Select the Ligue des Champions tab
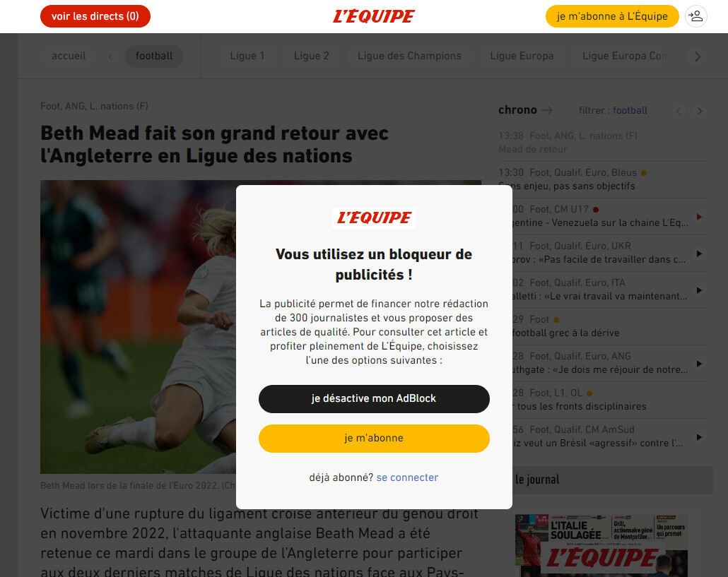 click(x=409, y=56)
